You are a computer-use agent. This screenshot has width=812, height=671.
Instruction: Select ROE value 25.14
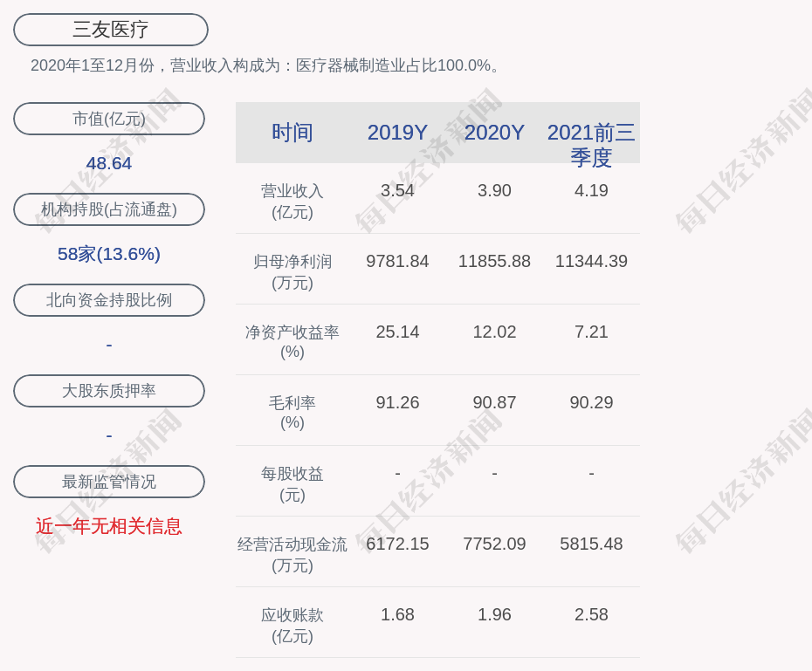click(397, 332)
